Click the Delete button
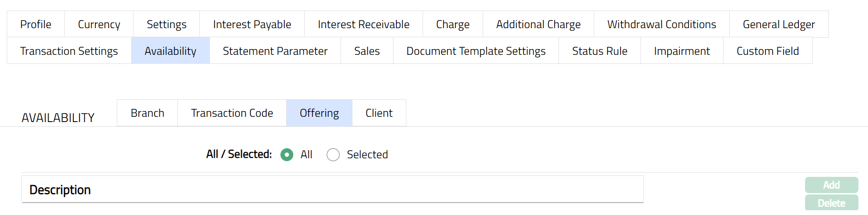The width and height of the screenshot is (868, 215). coord(831,203)
